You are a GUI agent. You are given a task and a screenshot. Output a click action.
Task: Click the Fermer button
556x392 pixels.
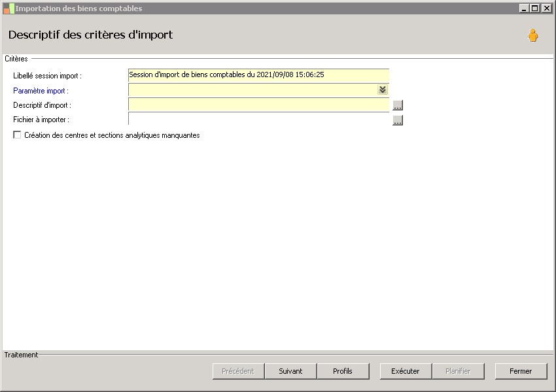521,371
